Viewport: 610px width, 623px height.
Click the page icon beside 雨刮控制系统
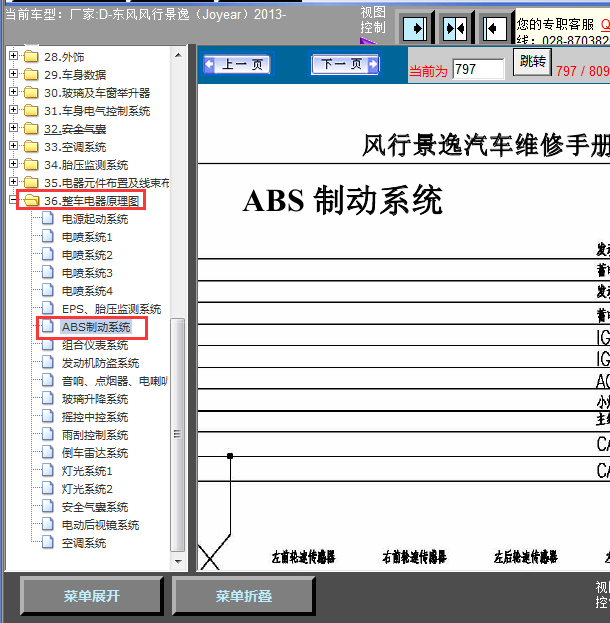48,434
